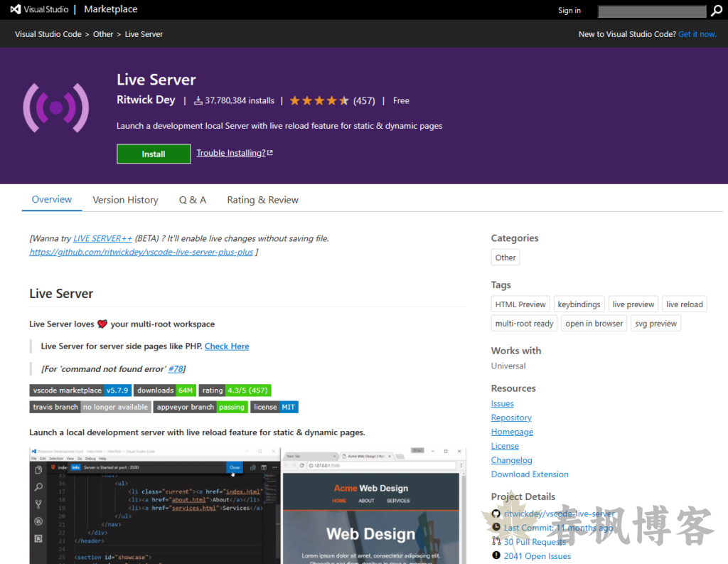Select keybindings tag
The image size is (728, 564).
click(579, 304)
